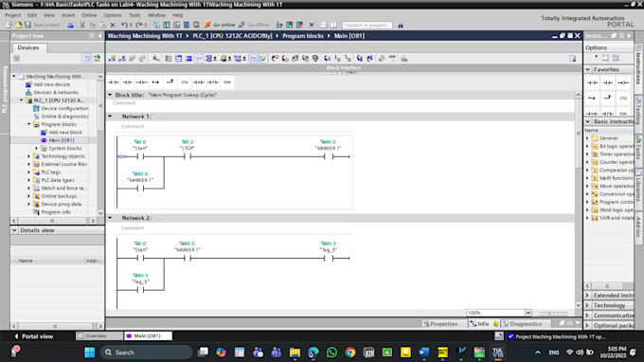644x362 pixels.
Task: Click Go offline button
Action: coord(254,25)
